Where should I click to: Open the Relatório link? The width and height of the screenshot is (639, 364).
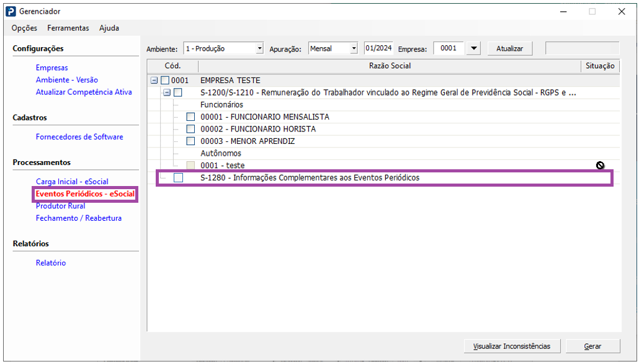click(x=51, y=263)
